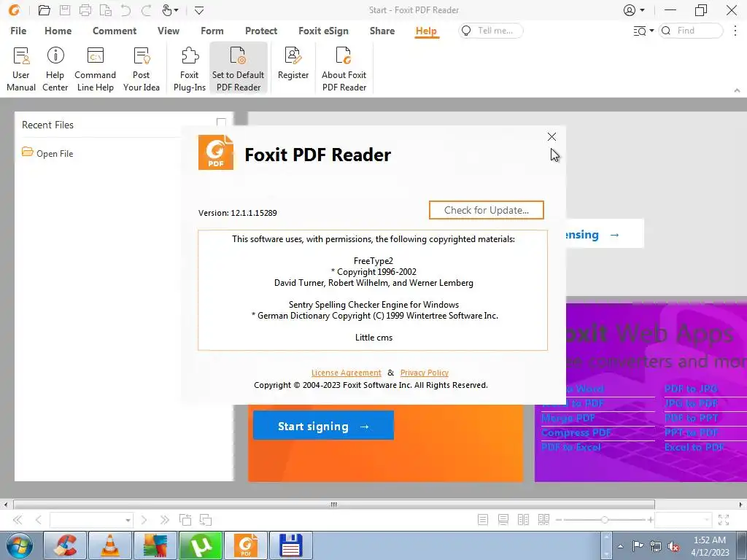
Task: Click the Undo arrow in quick access toolbar
Action: tap(125, 10)
